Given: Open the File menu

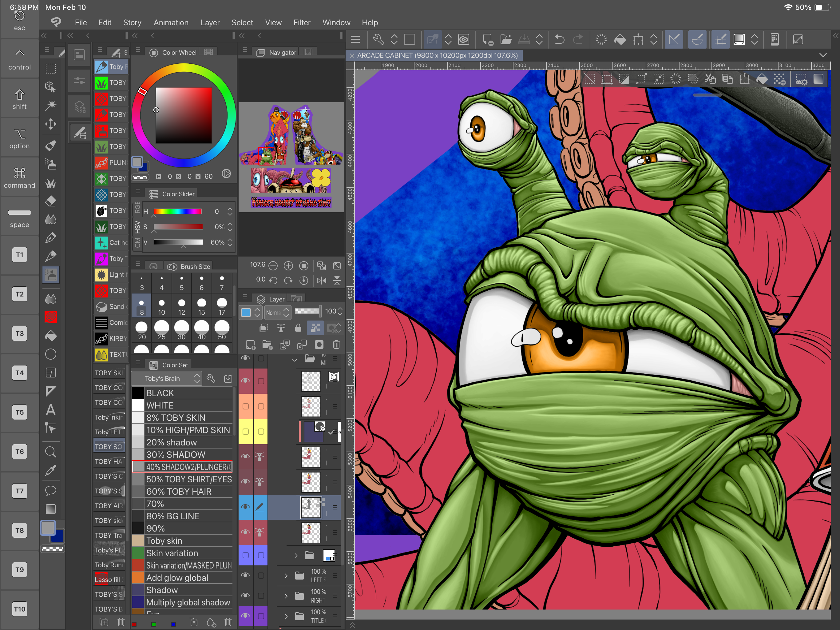Looking at the screenshot, I should [x=81, y=22].
